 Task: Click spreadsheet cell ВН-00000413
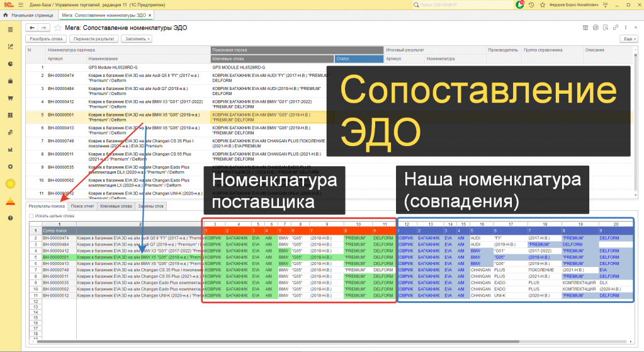click(59, 264)
